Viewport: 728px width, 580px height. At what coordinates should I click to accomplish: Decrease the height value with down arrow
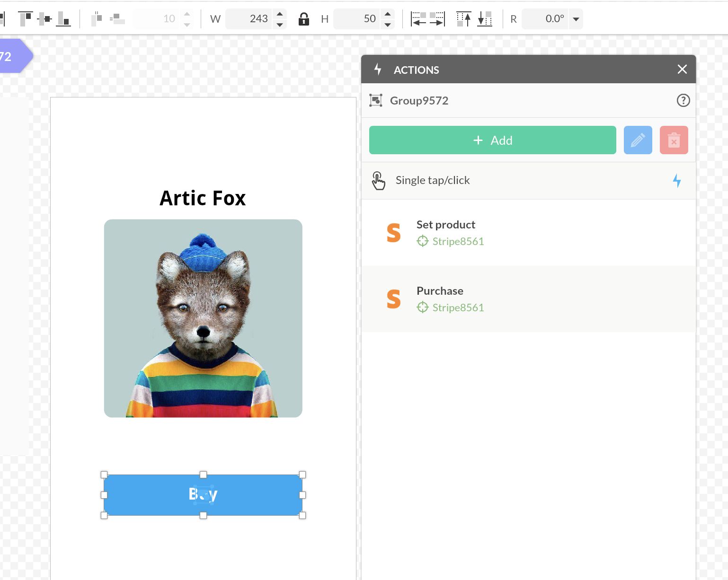(388, 24)
